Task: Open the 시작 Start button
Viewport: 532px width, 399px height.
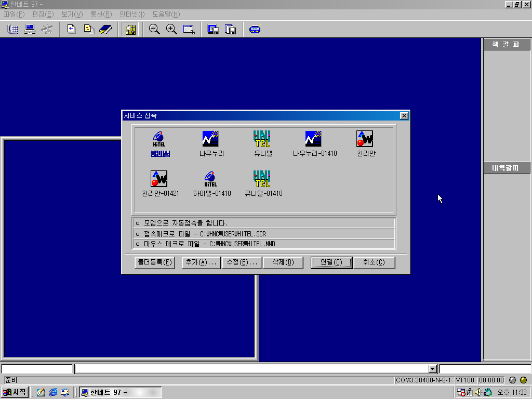Action: [15, 392]
